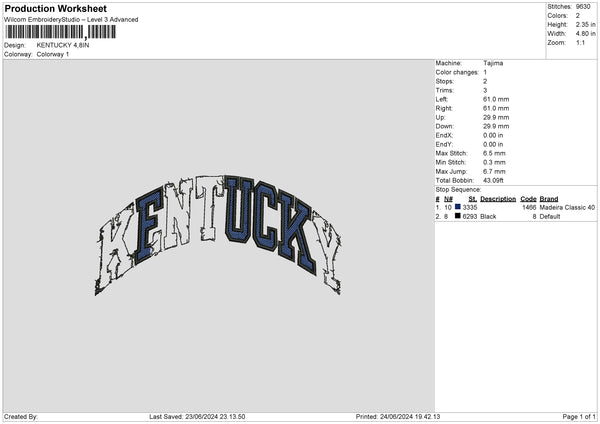Screen dimensions: 600x424
Task: Click the 'Code' column header
Action: [x=528, y=199]
